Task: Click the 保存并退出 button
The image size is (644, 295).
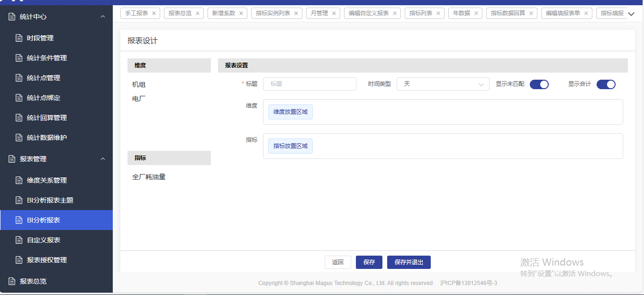Action: [408, 262]
